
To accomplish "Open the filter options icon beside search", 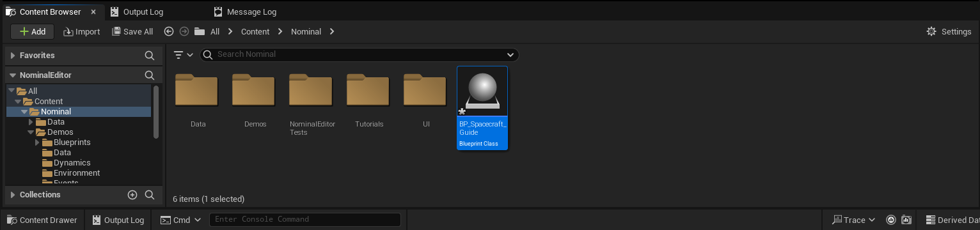I will pyautogui.click(x=184, y=55).
